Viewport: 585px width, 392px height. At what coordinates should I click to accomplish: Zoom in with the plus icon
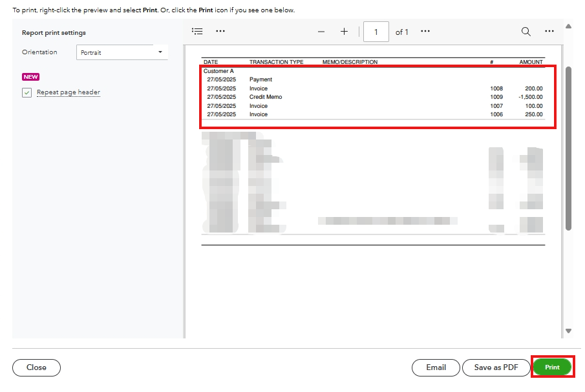click(344, 32)
